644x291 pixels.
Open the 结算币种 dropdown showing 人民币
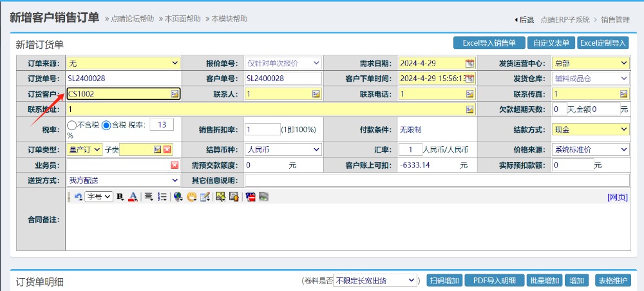coord(283,149)
